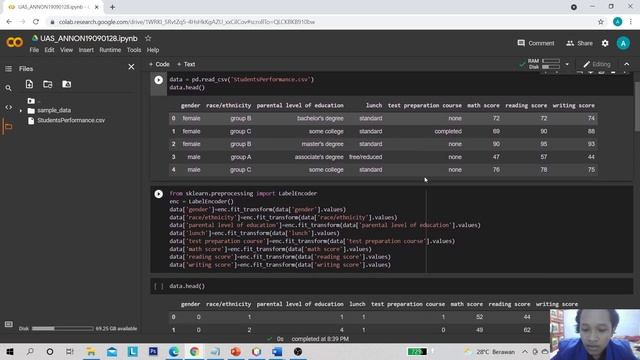This screenshot has width=640, height=360.
Task: Click the browser address bar
Action: (x=322, y=22)
